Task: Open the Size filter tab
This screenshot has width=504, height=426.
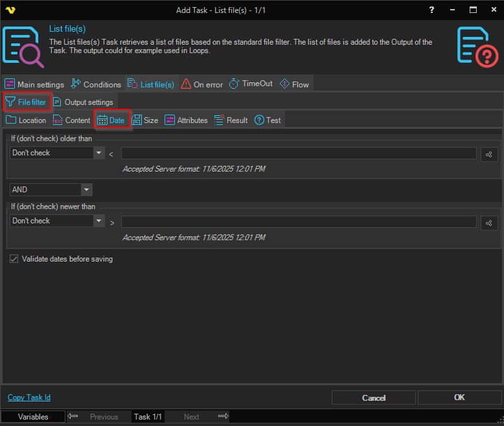Action: (145, 120)
